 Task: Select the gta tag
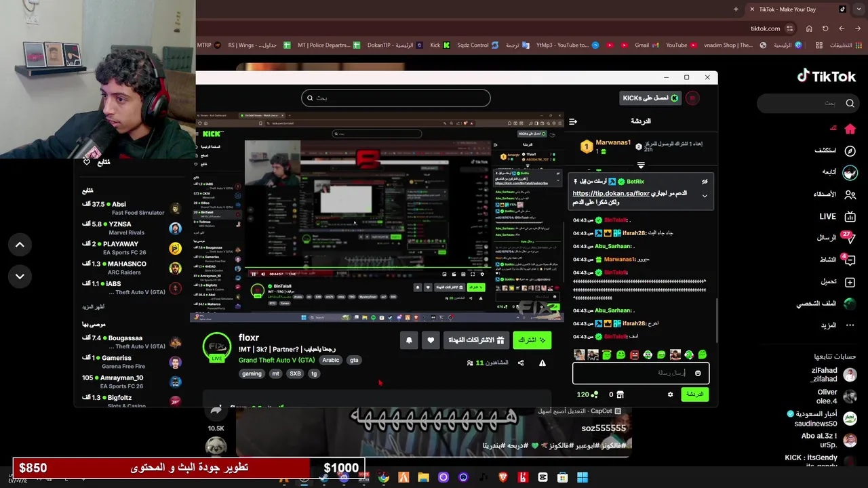(x=354, y=361)
